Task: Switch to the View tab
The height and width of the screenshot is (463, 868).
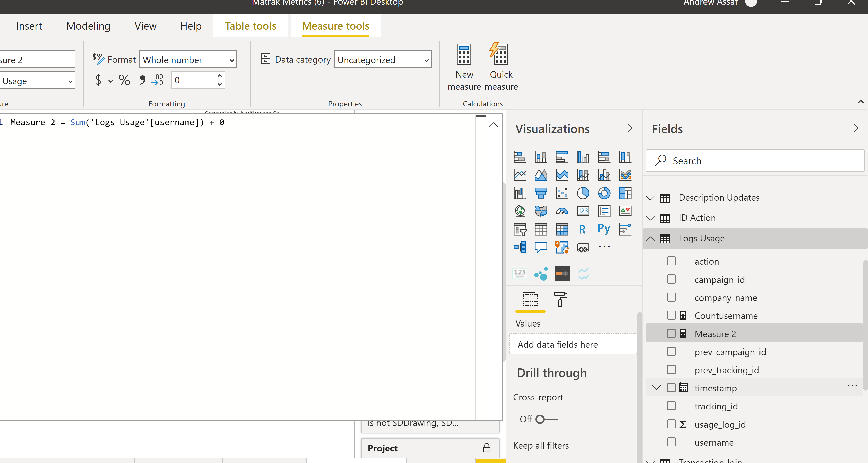Action: pyautogui.click(x=146, y=26)
